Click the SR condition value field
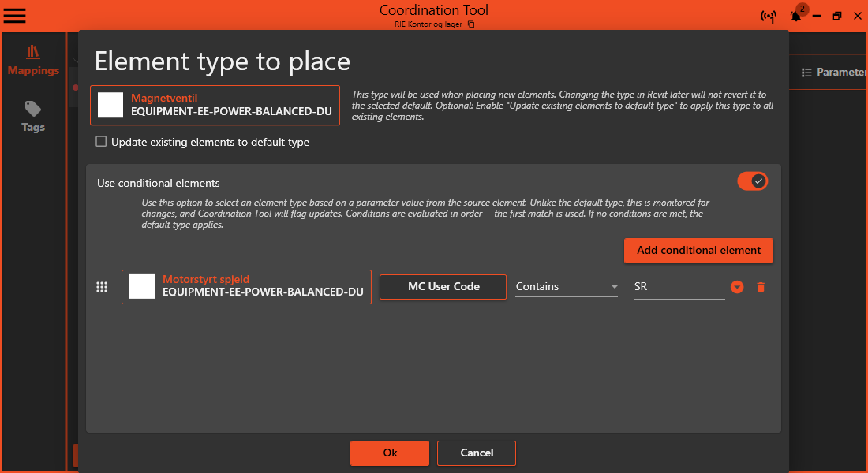Screen dimensions: 868x473 (679, 287)
